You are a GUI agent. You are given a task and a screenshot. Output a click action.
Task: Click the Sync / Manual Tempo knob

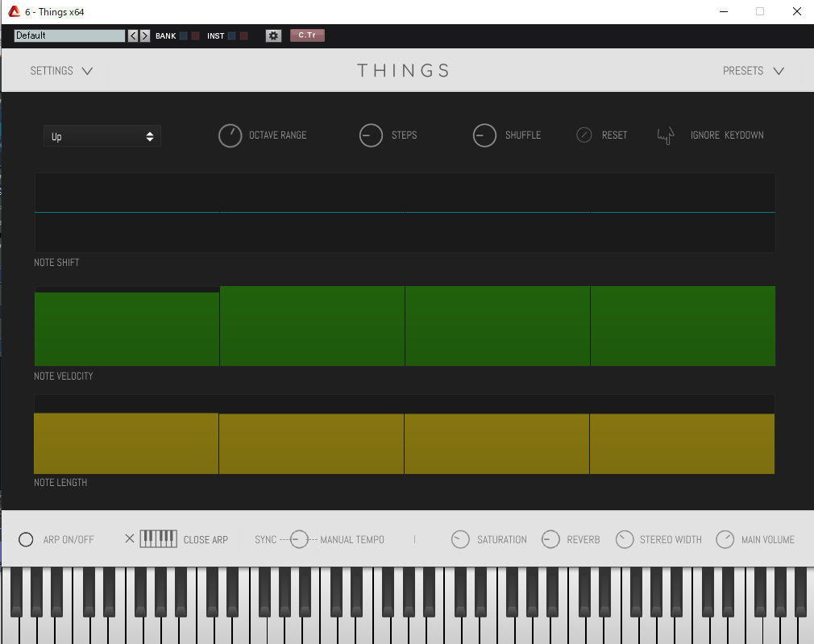pyautogui.click(x=299, y=539)
